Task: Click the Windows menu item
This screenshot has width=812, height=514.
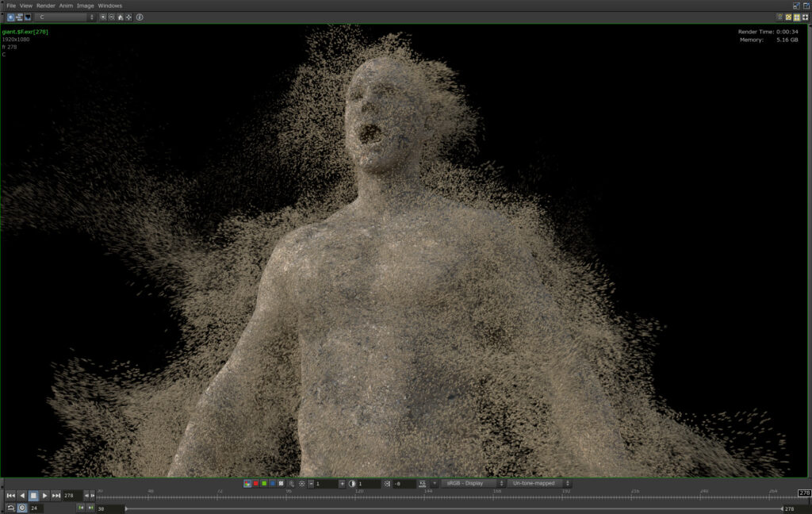Action: (x=109, y=6)
